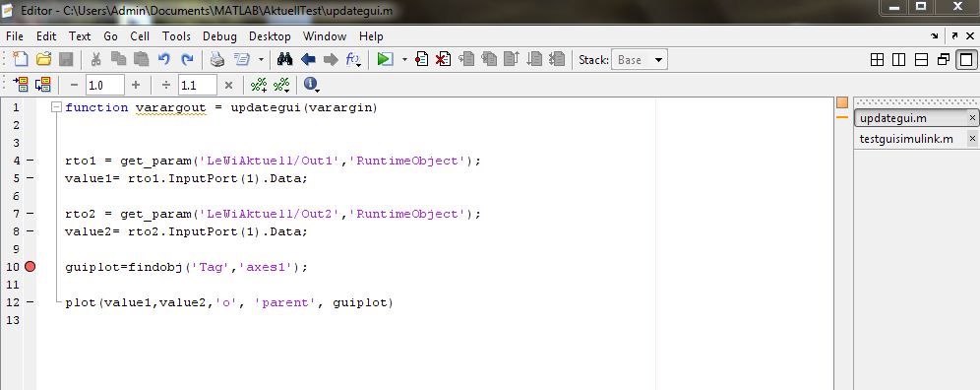Image resolution: width=980 pixels, height=390 pixels.
Task: Open the Debug menu
Action: pyautogui.click(x=219, y=36)
